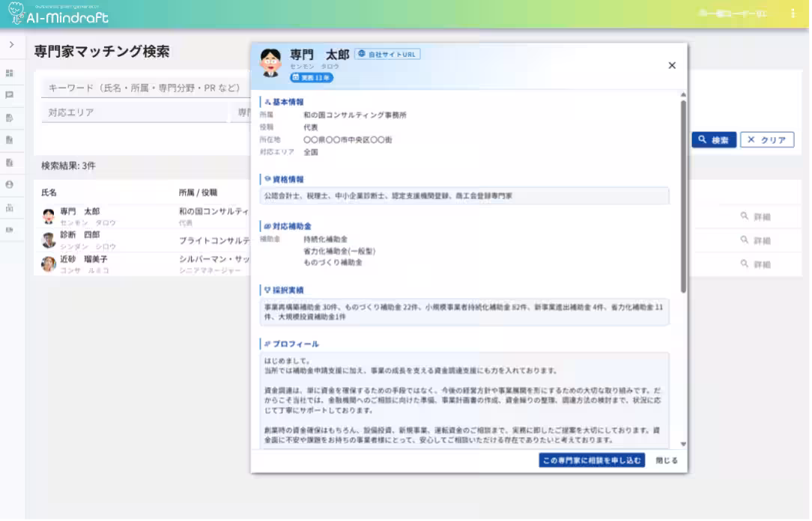Click 診断 四郎's avatar in results list
This screenshot has width=812, height=521.
(49, 241)
